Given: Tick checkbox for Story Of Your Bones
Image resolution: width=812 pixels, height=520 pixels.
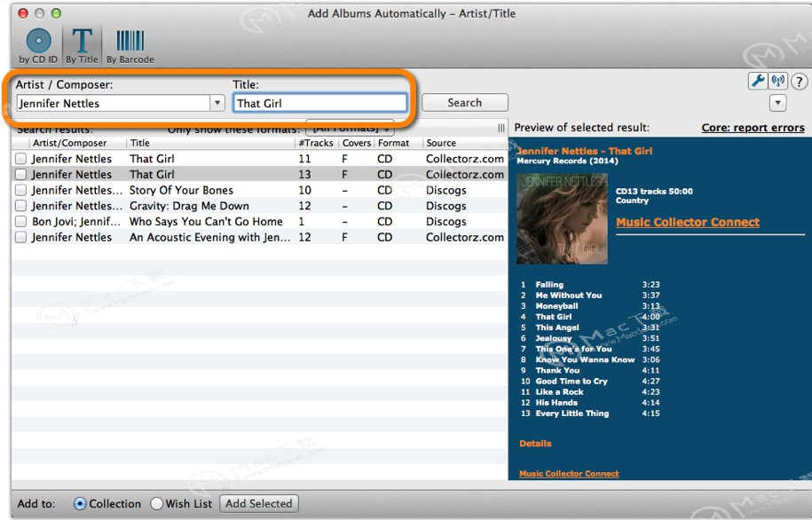Looking at the screenshot, I should 20,190.
